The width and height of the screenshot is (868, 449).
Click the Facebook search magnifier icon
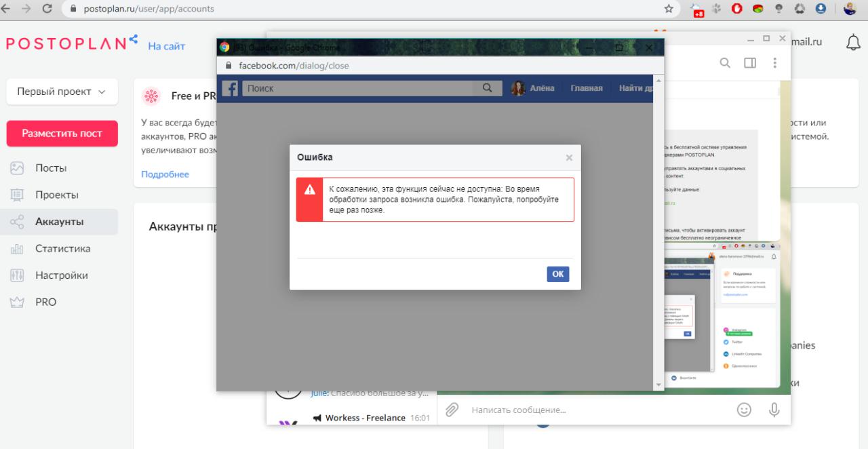(x=486, y=88)
